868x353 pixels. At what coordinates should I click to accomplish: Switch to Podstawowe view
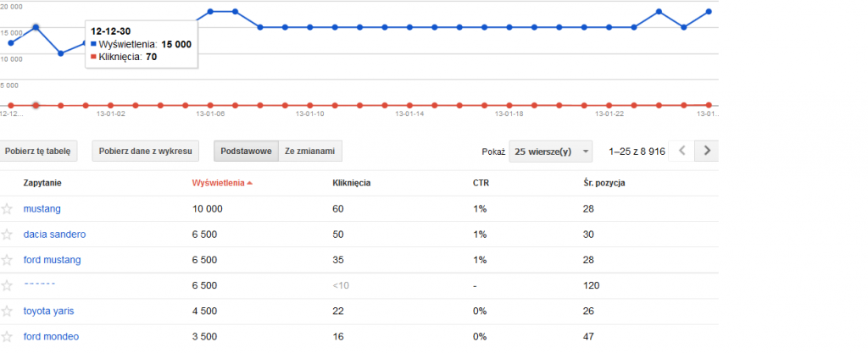coord(246,152)
